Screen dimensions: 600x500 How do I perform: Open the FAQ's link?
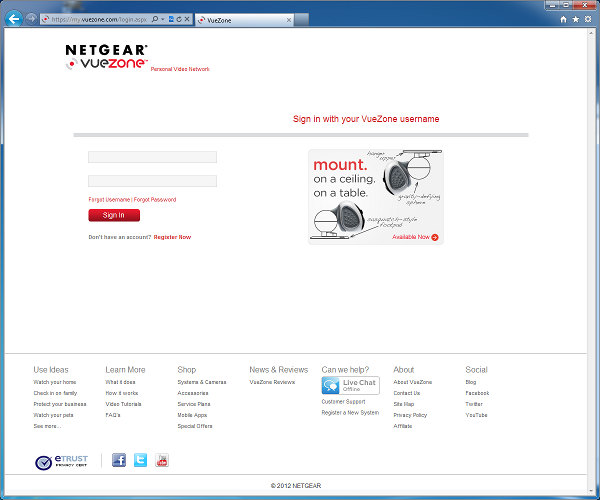[x=113, y=415]
